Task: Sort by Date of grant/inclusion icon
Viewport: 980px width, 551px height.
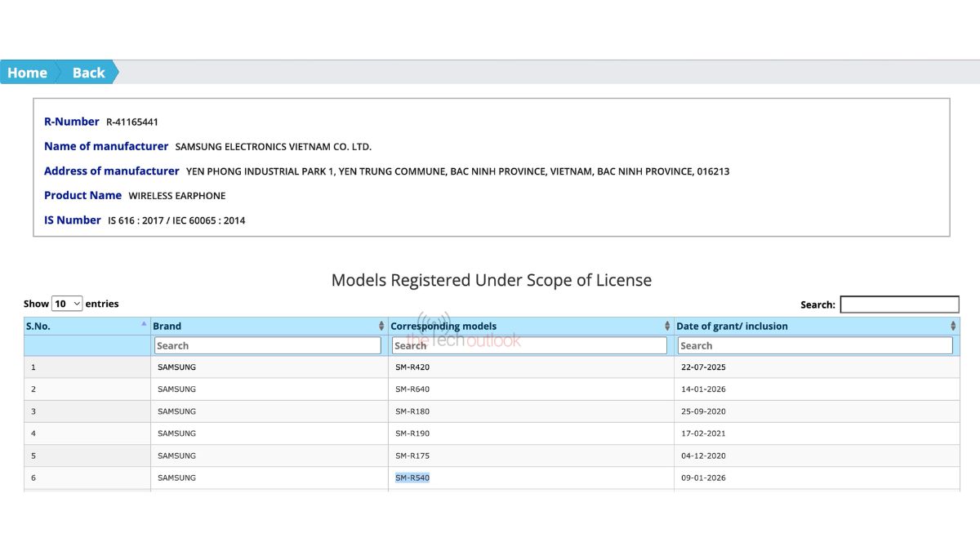Action: tap(953, 326)
